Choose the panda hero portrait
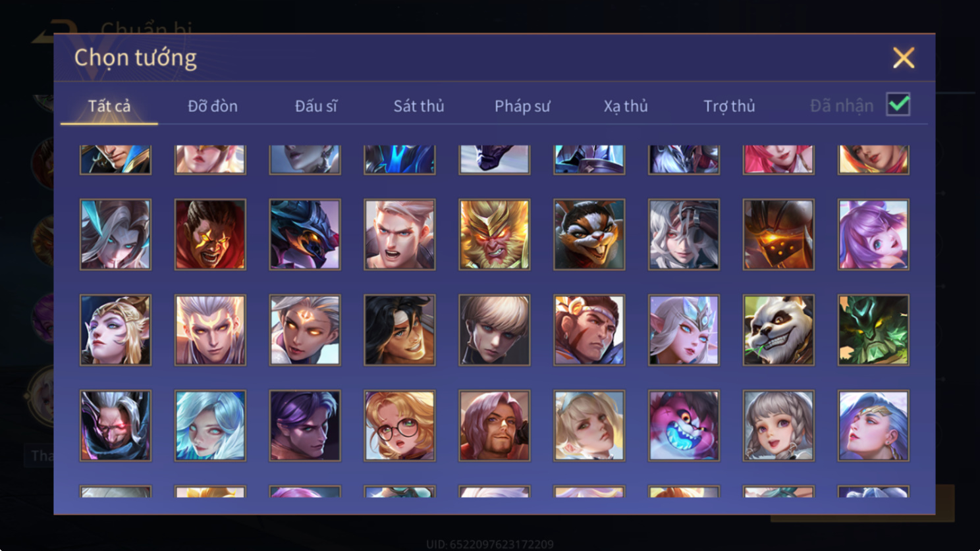This screenshot has height=551, width=980. coord(778,330)
